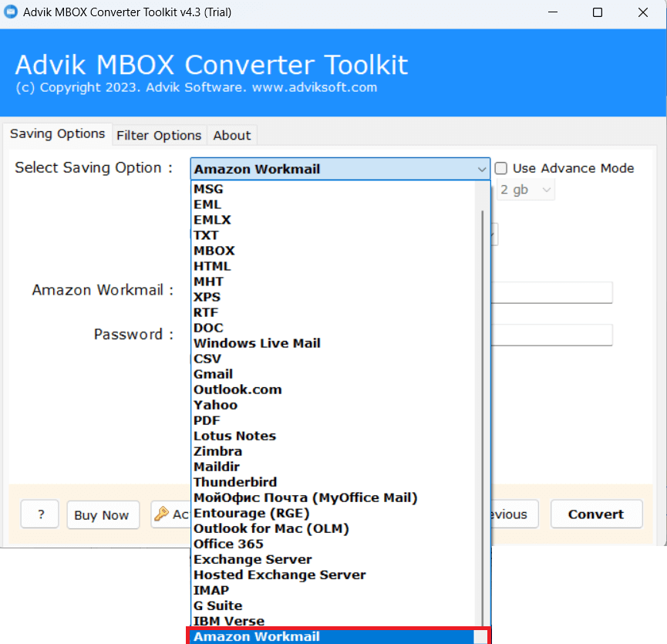The width and height of the screenshot is (667, 644).
Task: Select IBM Verse option
Action: pos(333,621)
